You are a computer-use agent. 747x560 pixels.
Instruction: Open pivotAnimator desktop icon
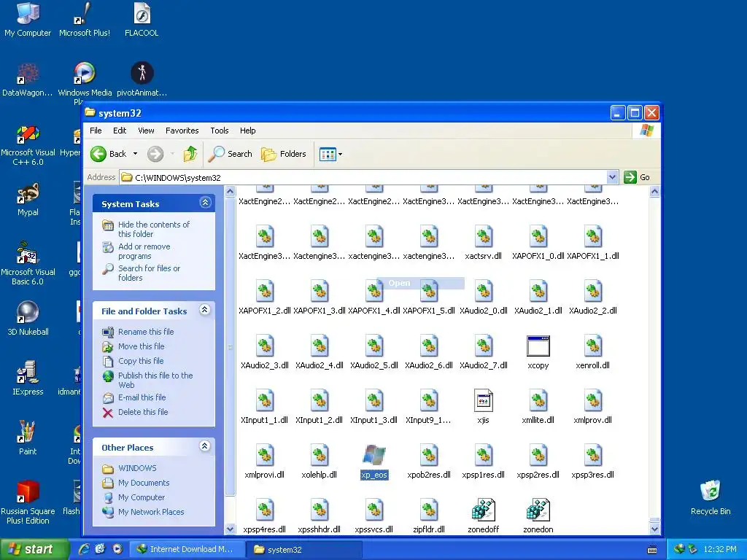[142, 73]
